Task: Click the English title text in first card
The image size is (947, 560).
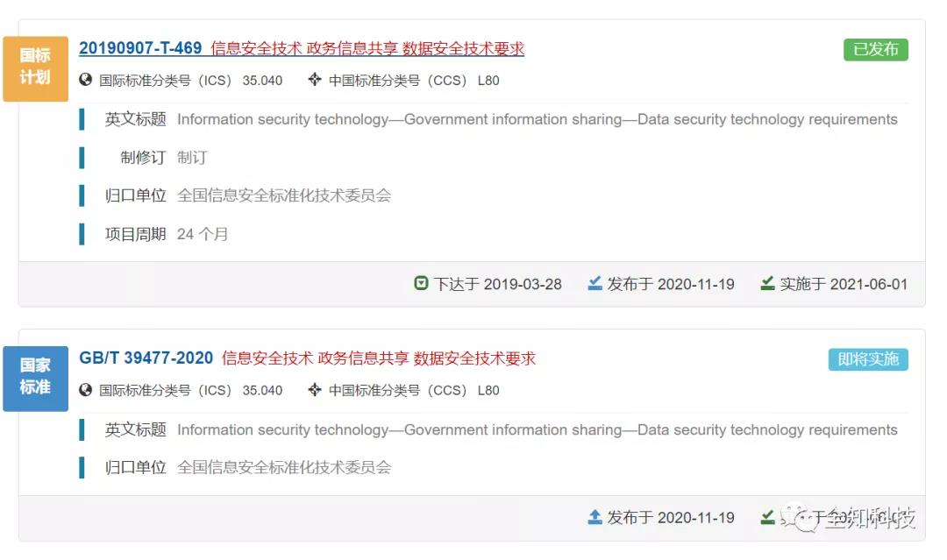Action: (x=537, y=119)
